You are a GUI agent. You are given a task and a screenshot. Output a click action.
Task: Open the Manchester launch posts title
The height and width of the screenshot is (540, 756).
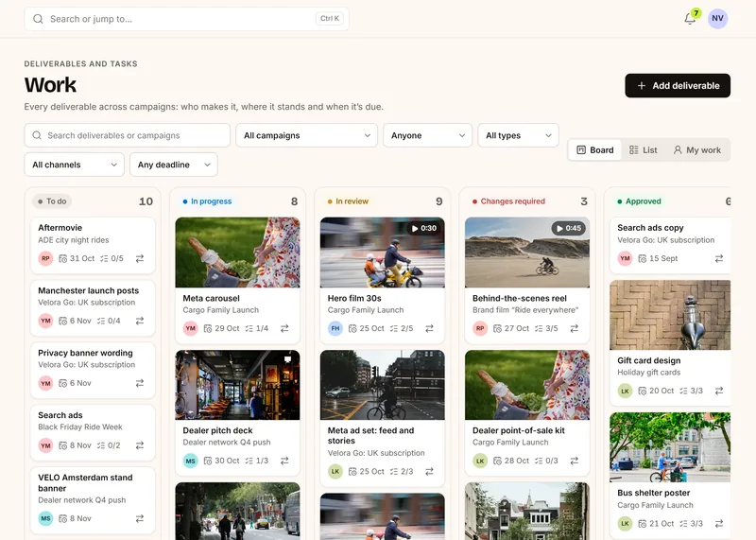click(88, 290)
